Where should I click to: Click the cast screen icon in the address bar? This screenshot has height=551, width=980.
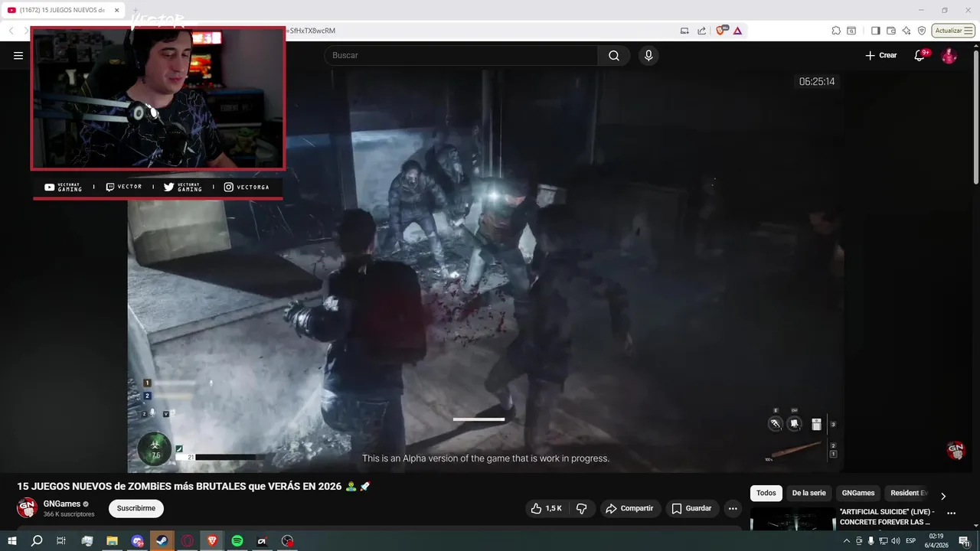click(x=684, y=31)
